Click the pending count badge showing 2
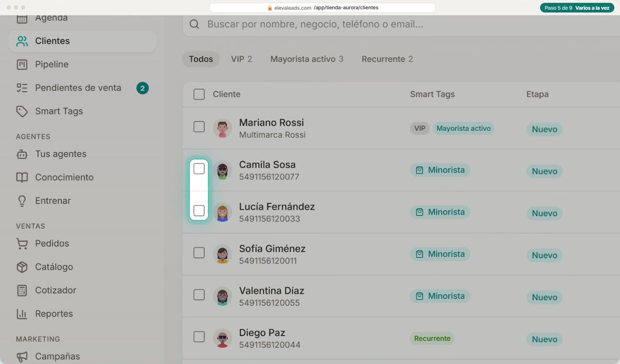Screen dimensions: 620x364 click(x=143, y=88)
